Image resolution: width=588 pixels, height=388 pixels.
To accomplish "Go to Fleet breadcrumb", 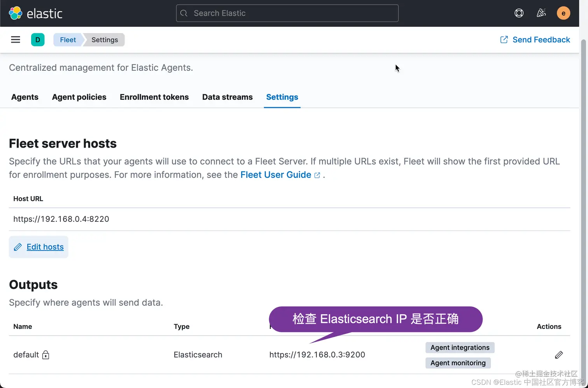I will pos(68,40).
